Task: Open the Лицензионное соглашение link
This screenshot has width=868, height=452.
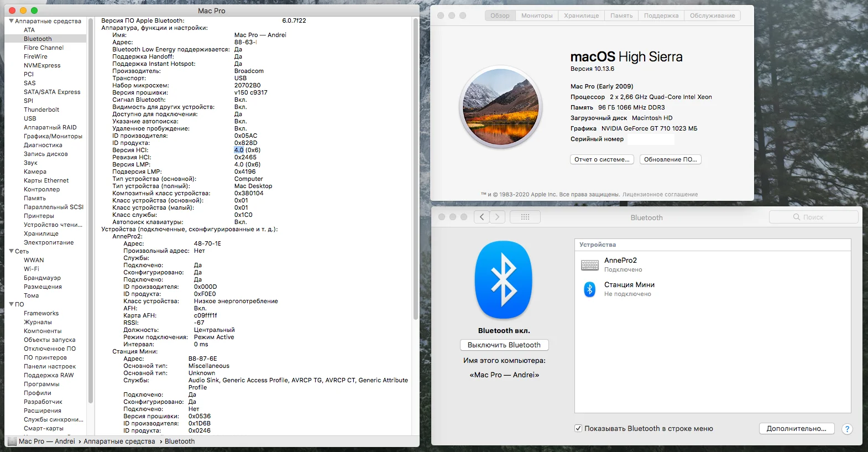Action: [660, 194]
